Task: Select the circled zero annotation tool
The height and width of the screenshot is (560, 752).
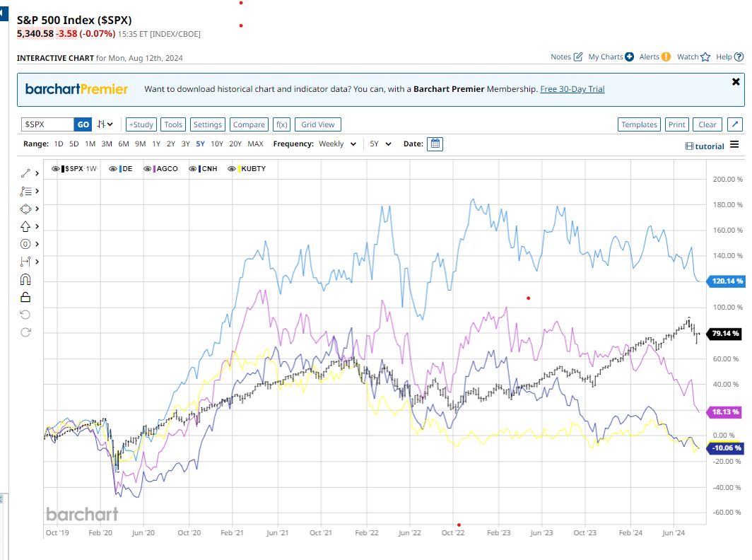Action: (25, 244)
